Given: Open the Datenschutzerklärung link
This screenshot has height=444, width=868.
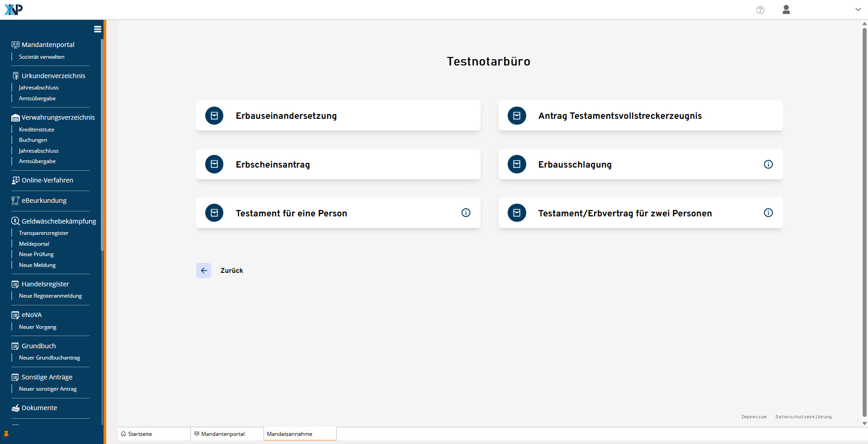Looking at the screenshot, I should click(803, 417).
